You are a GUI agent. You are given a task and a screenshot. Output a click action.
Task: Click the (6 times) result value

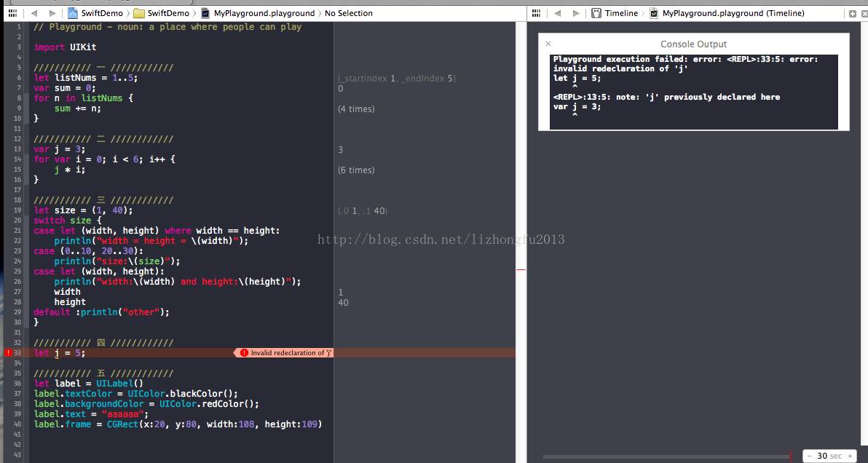pyautogui.click(x=356, y=170)
